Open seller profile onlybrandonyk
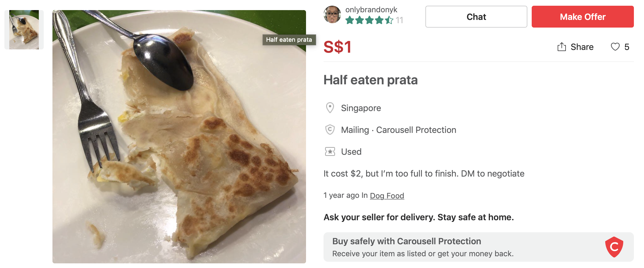The width and height of the screenshot is (644, 268). click(x=371, y=10)
